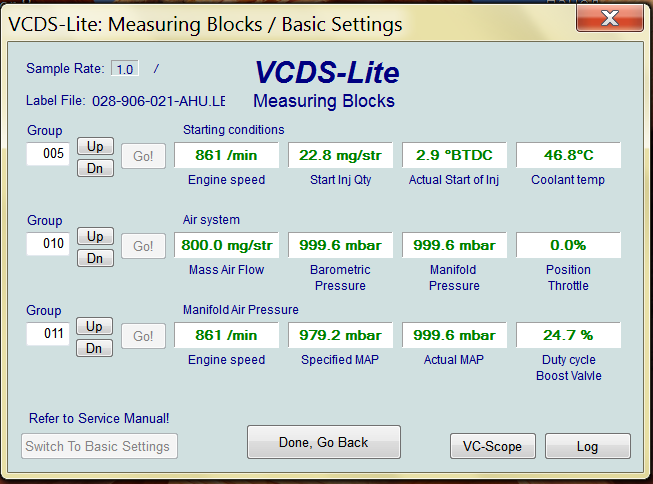Click Up button for group 005
Screen dimensions: 653x484
[95, 146]
